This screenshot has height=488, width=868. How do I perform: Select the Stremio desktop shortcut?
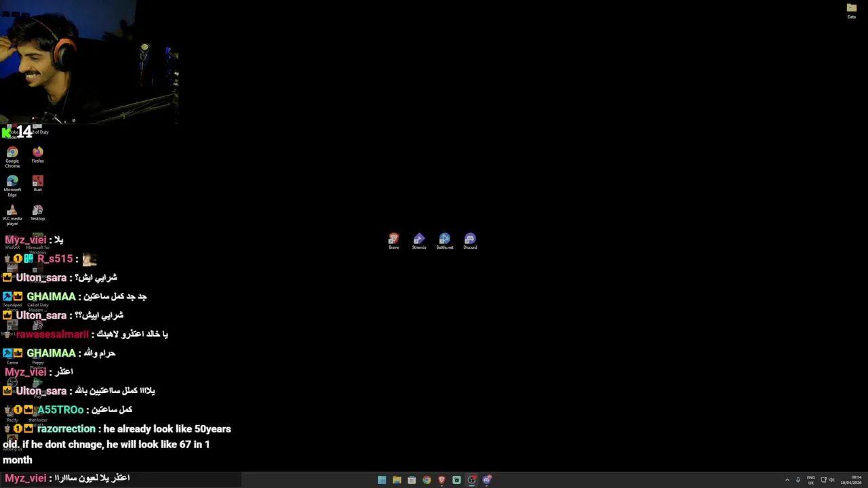point(419,241)
